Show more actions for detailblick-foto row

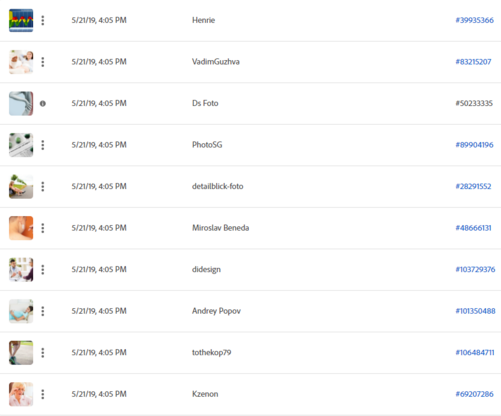(x=43, y=187)
